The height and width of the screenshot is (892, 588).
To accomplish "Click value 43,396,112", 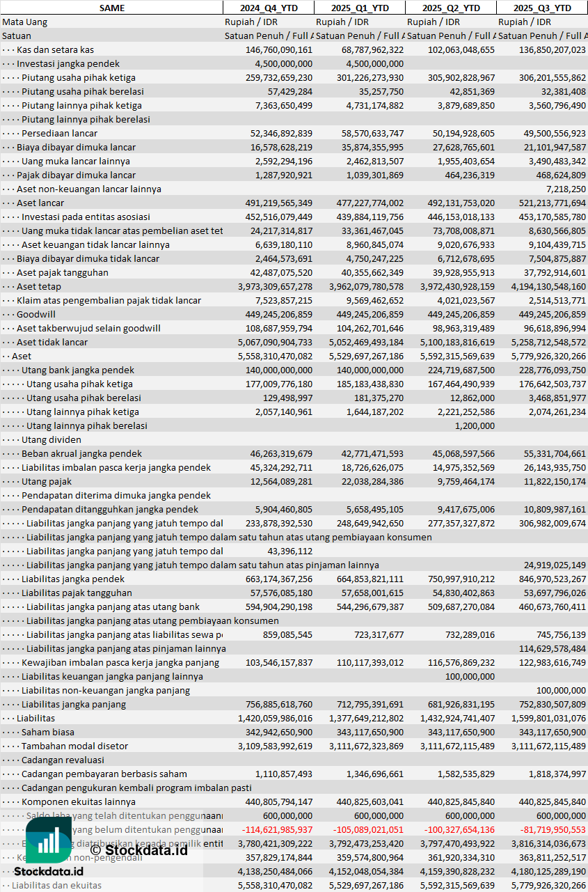I will pyautogui.click(x=290, y=551).
